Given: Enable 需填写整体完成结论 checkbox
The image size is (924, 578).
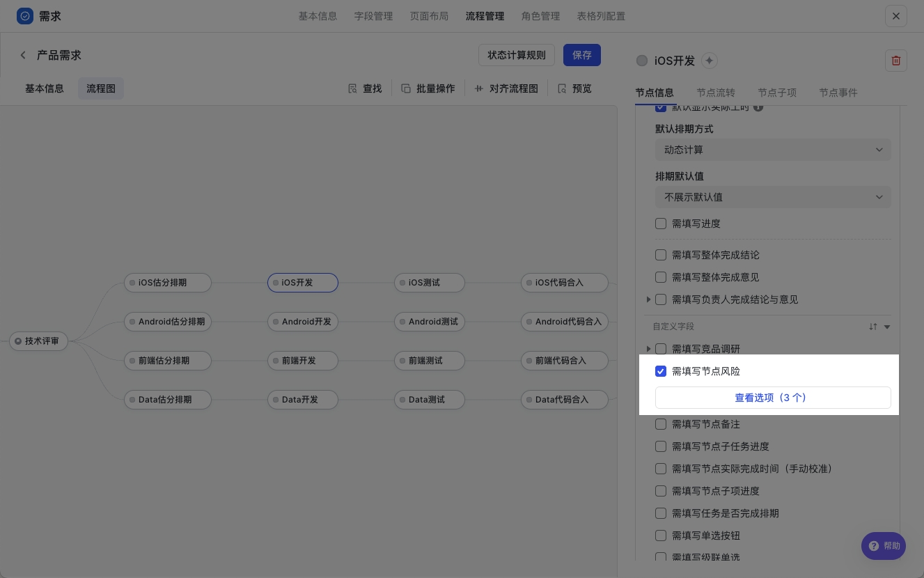Looking at the screenshot, I should (x=661, y=255).
